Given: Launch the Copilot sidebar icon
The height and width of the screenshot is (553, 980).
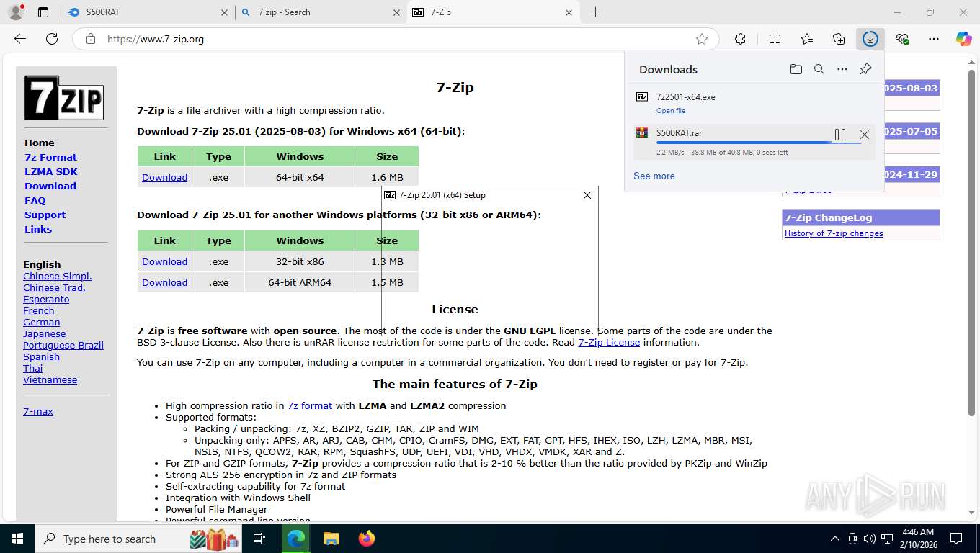Looking at the screenshot, I should 964,39.
